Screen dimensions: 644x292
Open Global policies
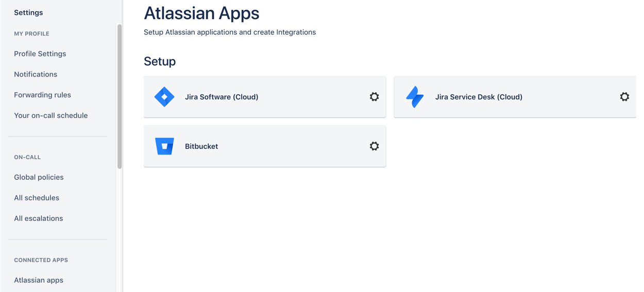click(x=39, y=177)
